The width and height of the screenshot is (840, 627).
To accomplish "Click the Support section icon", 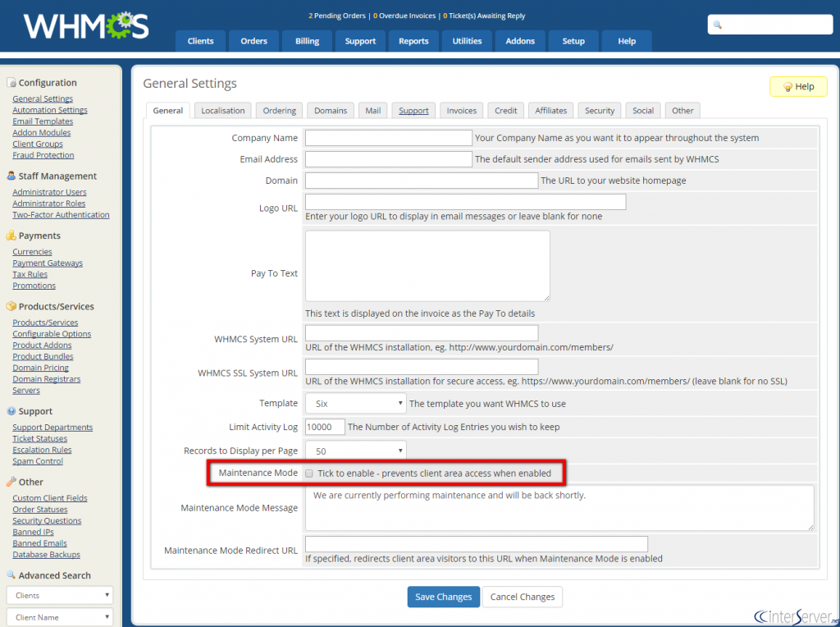I will (11, 411).
